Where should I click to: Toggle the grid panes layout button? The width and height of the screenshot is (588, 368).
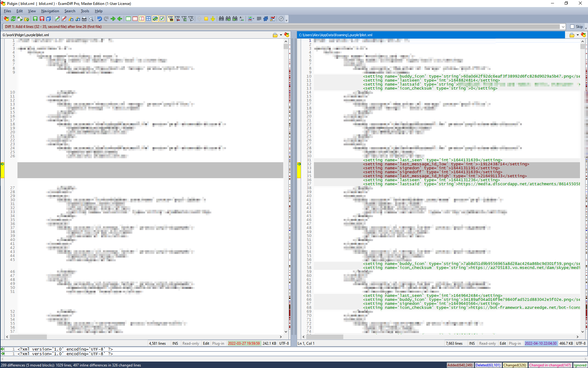tap(149, 19)
